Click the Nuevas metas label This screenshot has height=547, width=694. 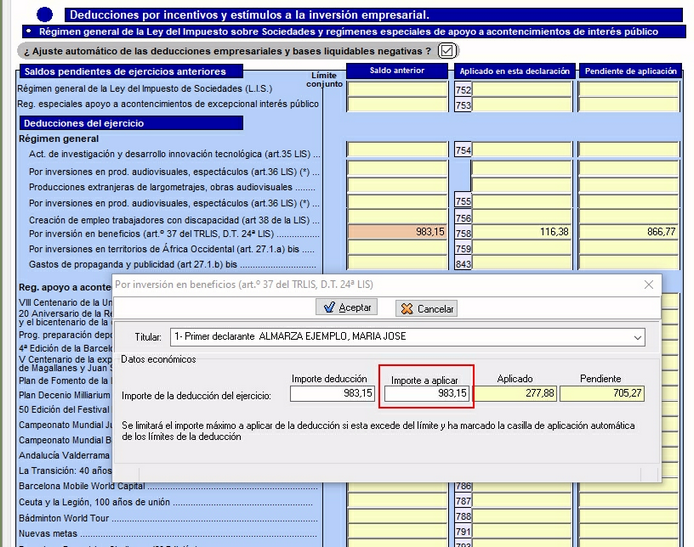click(48, 533)
